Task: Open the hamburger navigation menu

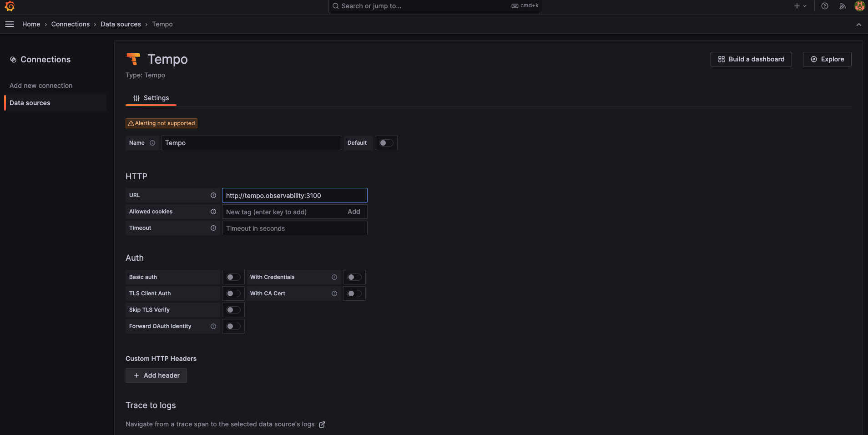Action: [10, 24]
